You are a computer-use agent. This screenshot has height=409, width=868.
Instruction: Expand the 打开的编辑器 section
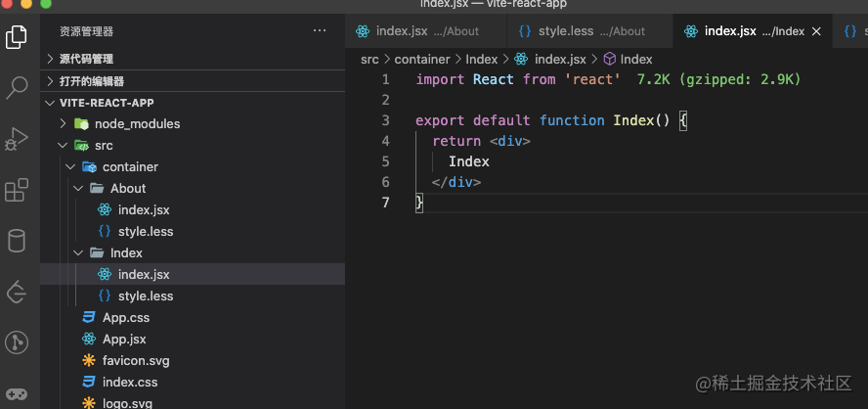50,81
